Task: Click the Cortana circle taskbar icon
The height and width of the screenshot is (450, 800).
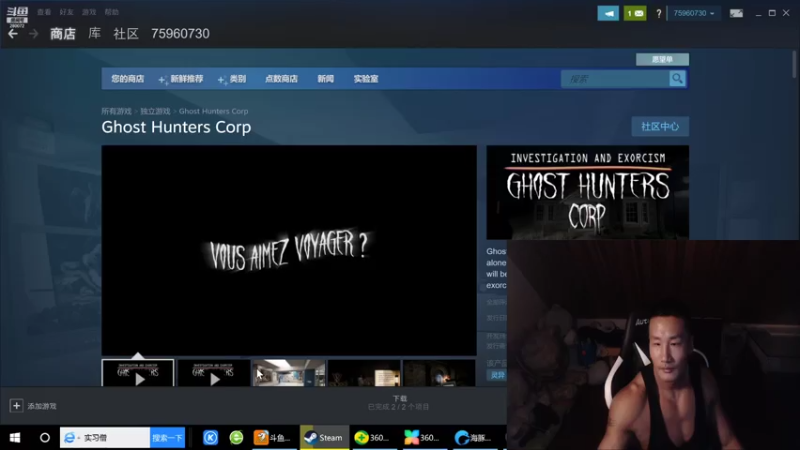Action: [45, 438]
